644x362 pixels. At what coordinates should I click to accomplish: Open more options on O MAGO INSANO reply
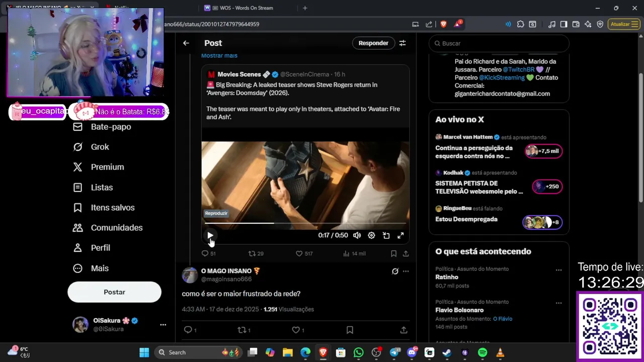406,271
